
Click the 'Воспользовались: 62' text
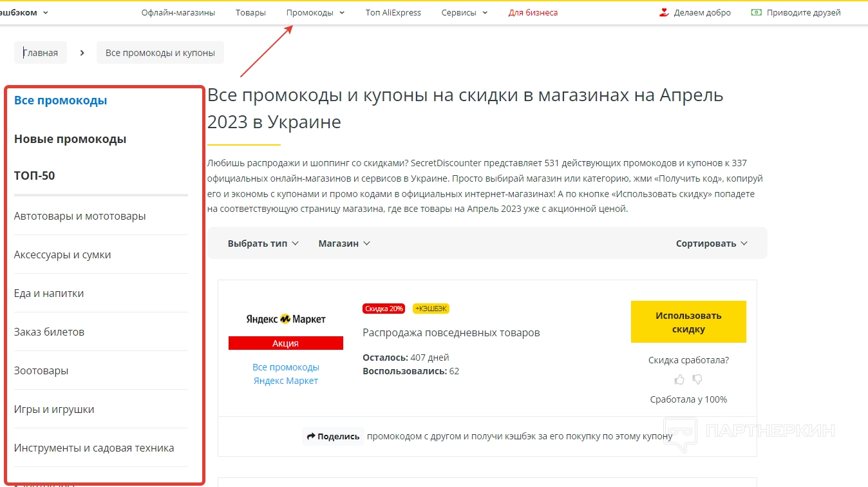[x=411, y=371]
